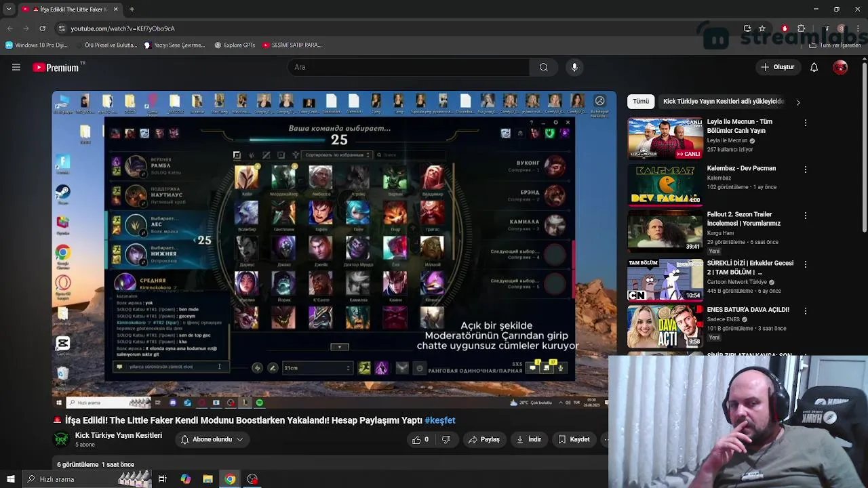The image size is (868, 488).
Task: Open the Ölü Piksel ve Bulutla... bookmark
Action: 106,45
